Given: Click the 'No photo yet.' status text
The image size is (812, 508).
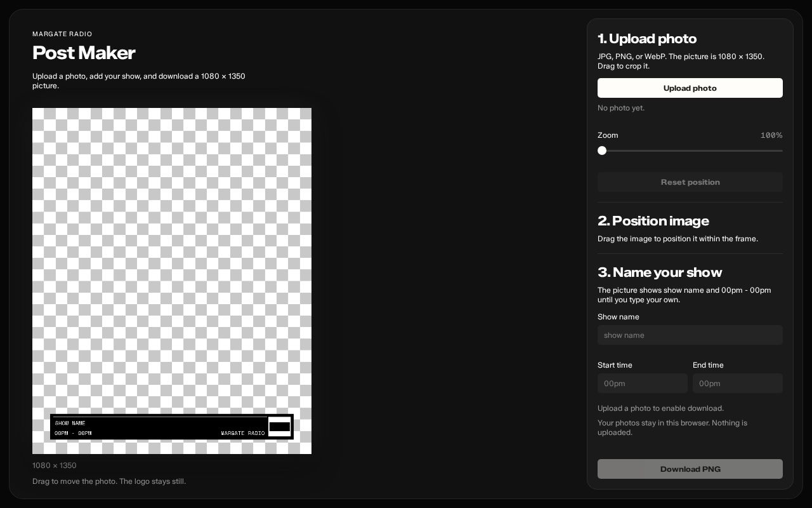Looking at the screenshot, I should point(621,108).
